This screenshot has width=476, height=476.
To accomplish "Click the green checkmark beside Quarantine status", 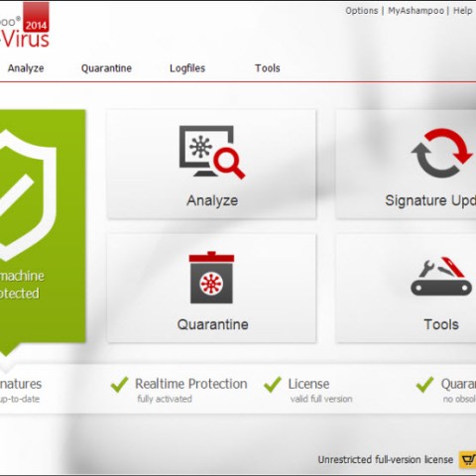I will click(x=424, y=385).
